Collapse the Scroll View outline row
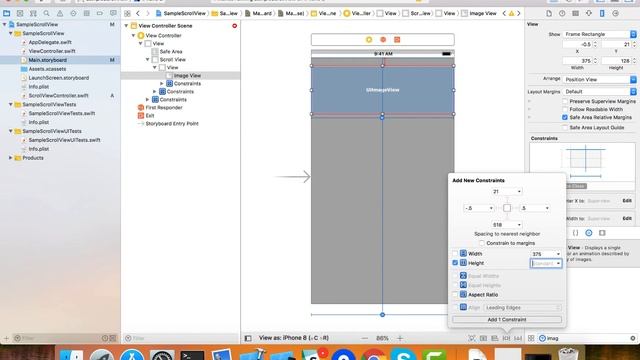Image resolution: width=640 pixels, height=360 pixels. click(148, 60)
